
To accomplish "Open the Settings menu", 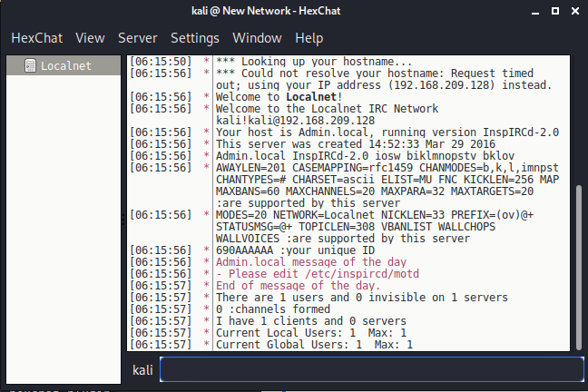I will tap(195, 38).
